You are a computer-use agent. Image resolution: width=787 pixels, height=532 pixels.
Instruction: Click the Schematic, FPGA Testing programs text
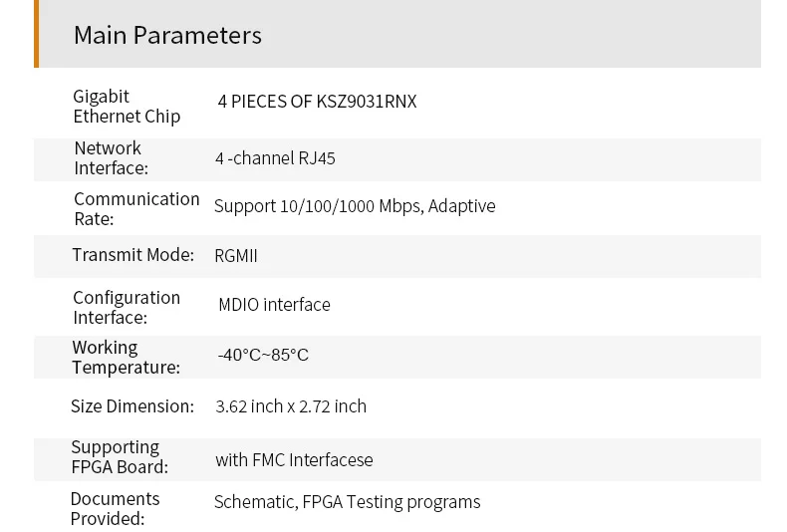coord(347,502)
